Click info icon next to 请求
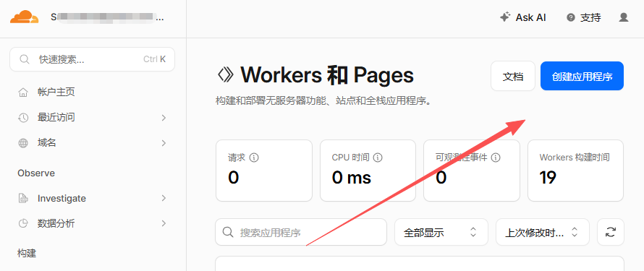This screenshot has height=271, width=644. click(254, 157)
